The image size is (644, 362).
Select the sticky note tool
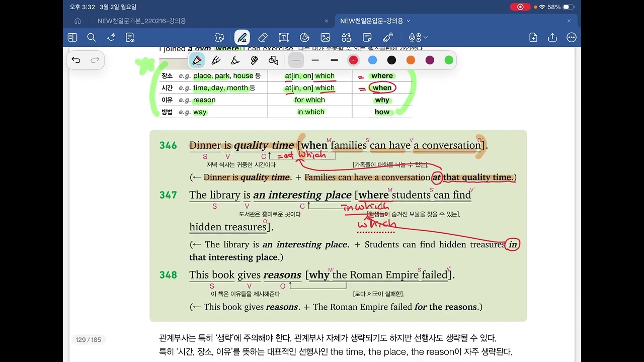367,37
